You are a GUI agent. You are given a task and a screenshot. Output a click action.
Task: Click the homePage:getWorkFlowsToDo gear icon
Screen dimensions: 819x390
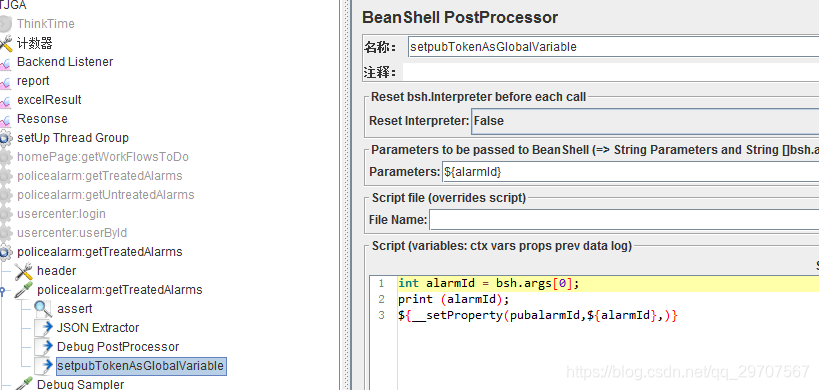6,158
